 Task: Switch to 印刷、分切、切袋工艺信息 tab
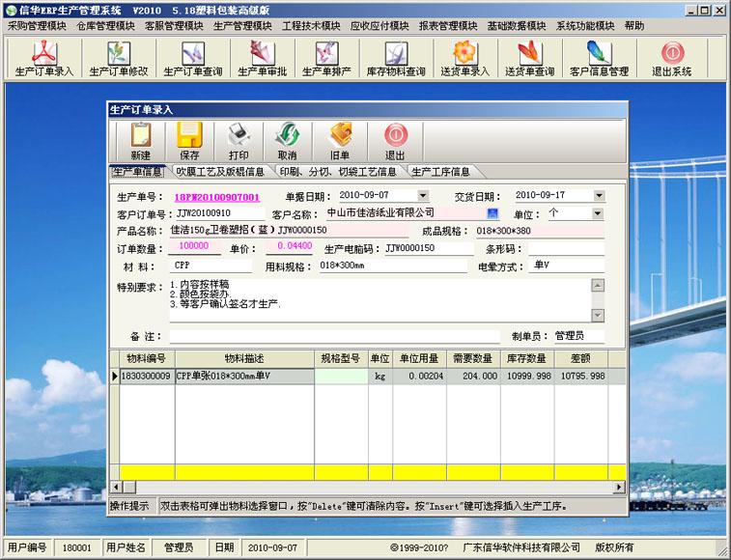pyautogui.click(x=338, y=172)
